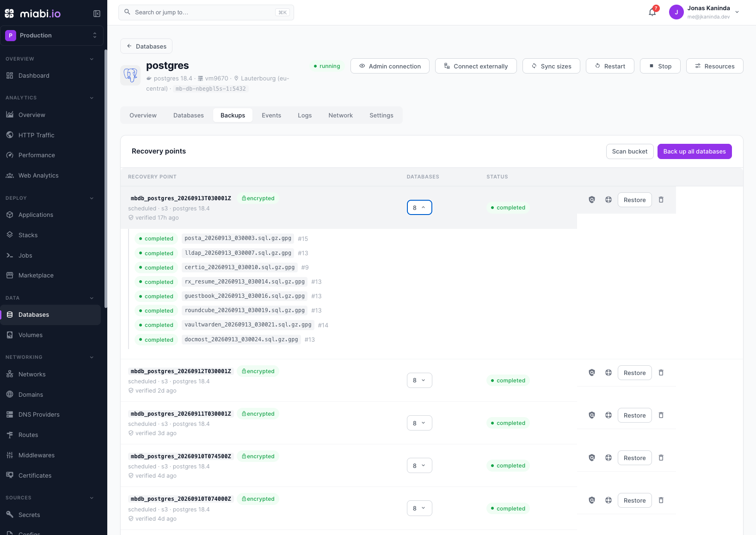The width and height of the screenshot is (756, 535).
Task: Collapse the 8 databases list for 20260913
Action: tap(419, 208)
